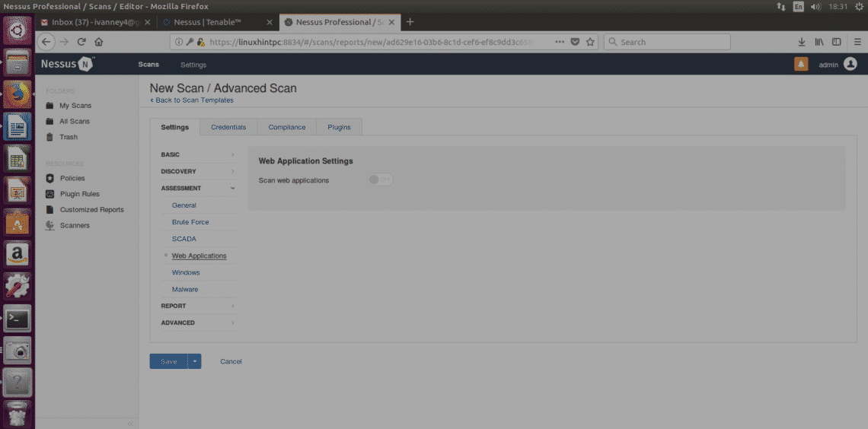The width and height of the screenshot is (868, 429).
Task: Reload the page with refresh icon
Action: click(81, 42)
